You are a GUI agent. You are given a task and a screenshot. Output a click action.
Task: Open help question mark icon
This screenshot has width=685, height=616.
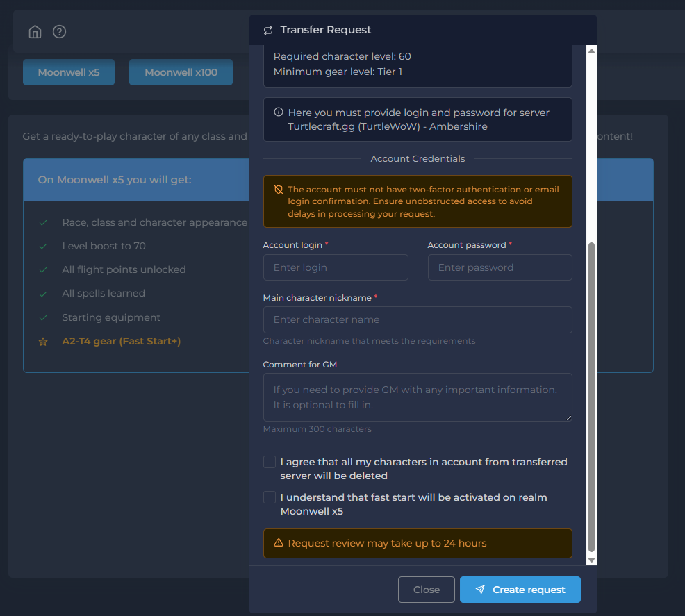point(60,32)
